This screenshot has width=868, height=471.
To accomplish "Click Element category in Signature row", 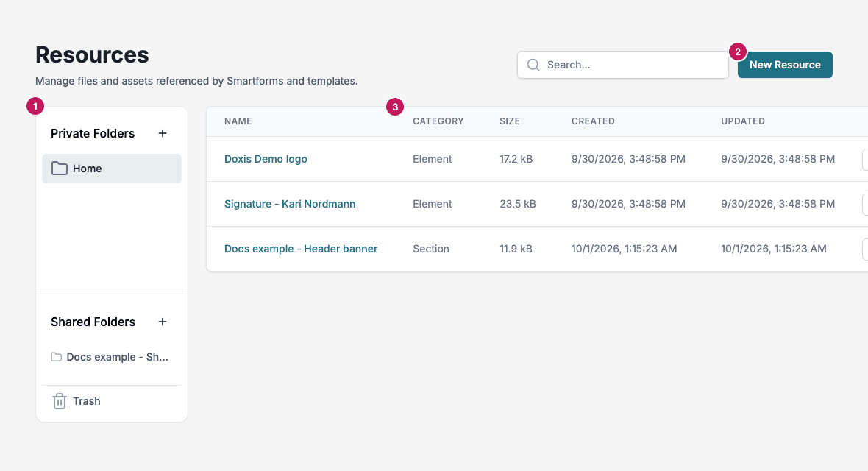I will pyautogui.click(x=433, y=204).
